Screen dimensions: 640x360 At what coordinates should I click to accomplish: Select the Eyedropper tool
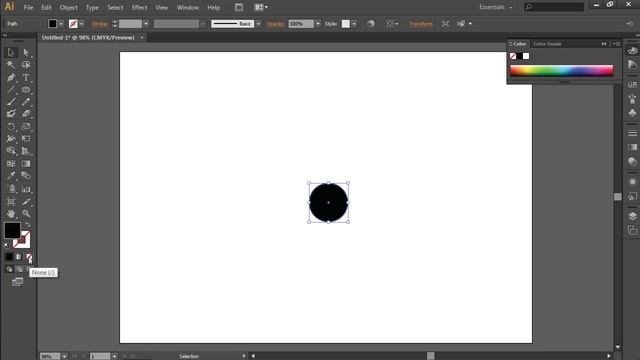pos(11,176)
